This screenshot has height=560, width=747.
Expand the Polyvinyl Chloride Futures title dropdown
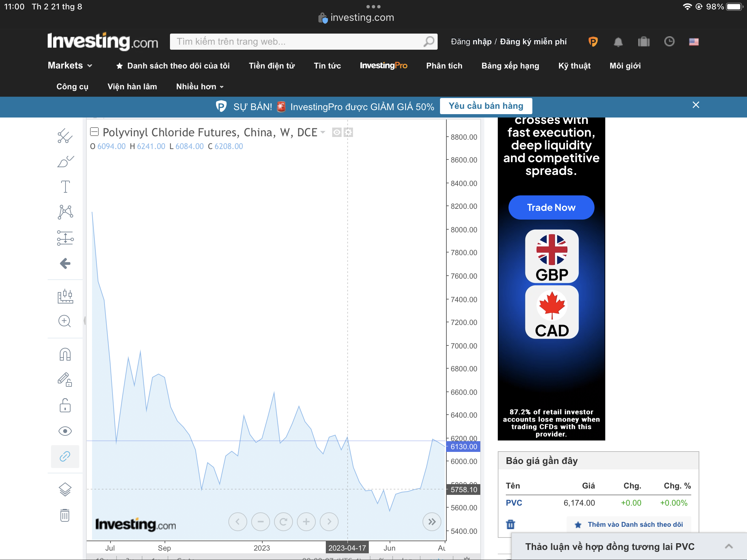(x=323, y=132)
